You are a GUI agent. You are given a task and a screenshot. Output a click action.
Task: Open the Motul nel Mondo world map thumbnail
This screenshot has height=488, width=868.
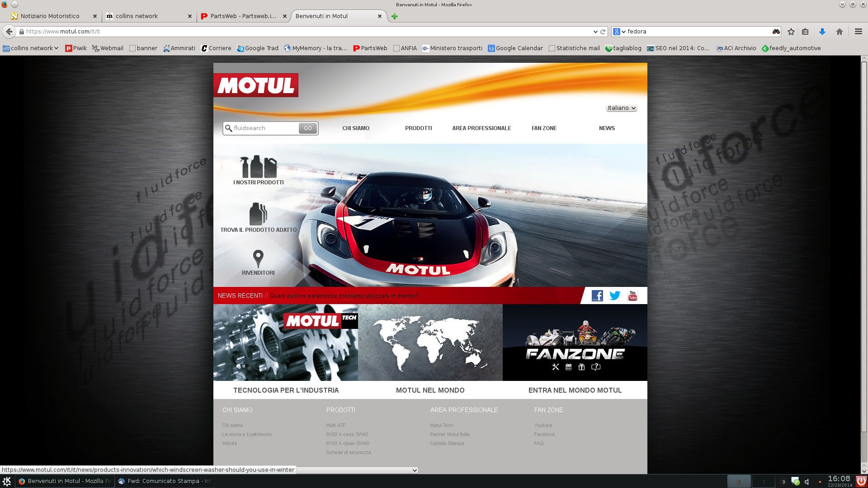pos(430,343)
